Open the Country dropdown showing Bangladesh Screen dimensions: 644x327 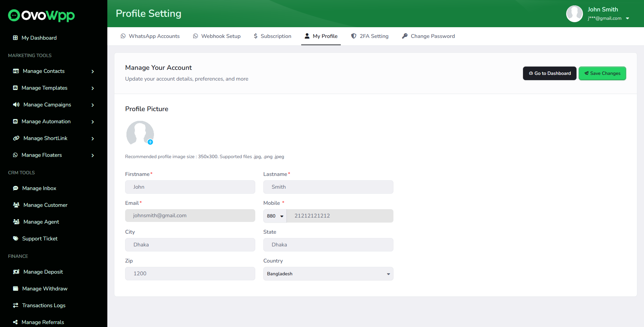point(328,274)
